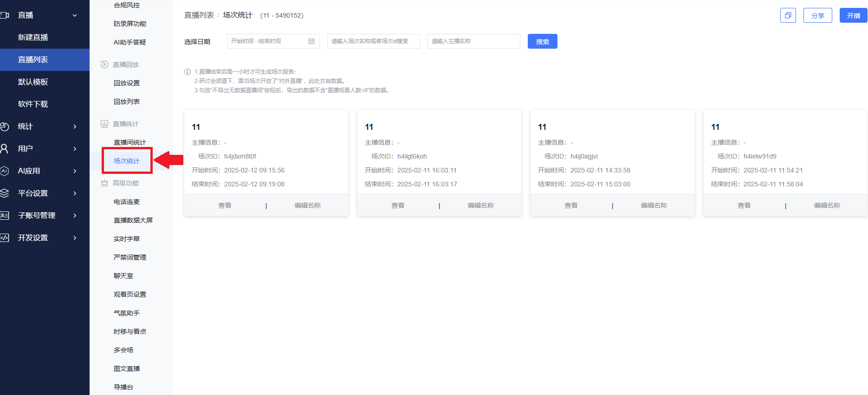
Task: Click the blue 搜索 button
Action: pyautogui.click(x=543, y=41)
